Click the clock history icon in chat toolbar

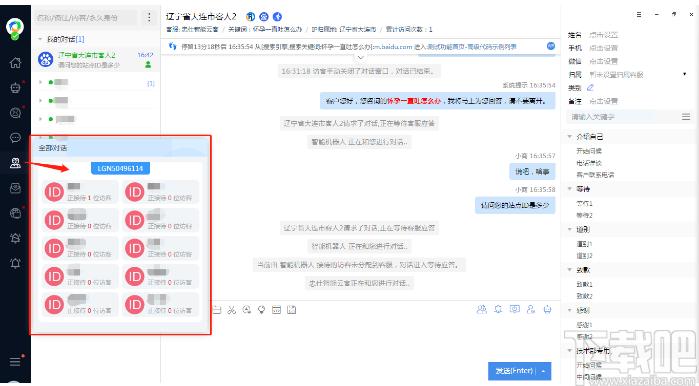[x=247, y=310]
